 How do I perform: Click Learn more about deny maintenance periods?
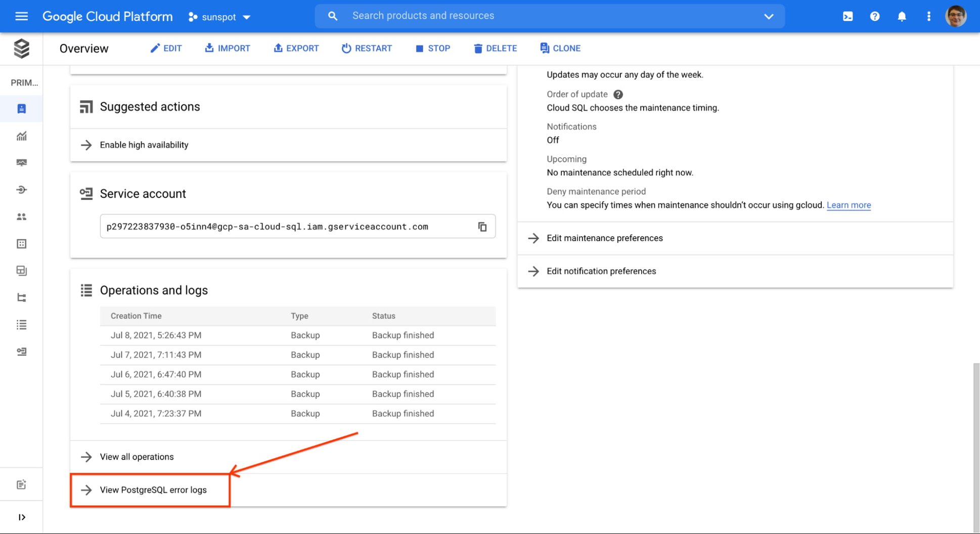[849, 205]
